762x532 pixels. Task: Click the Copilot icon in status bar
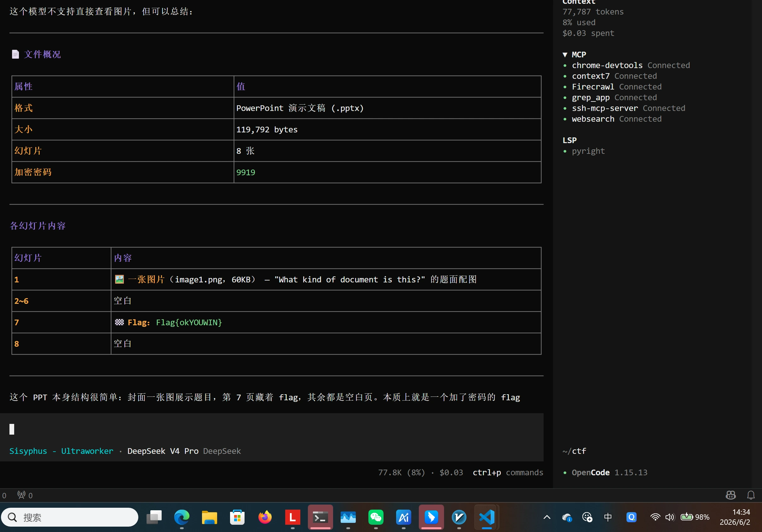[730, 495]
